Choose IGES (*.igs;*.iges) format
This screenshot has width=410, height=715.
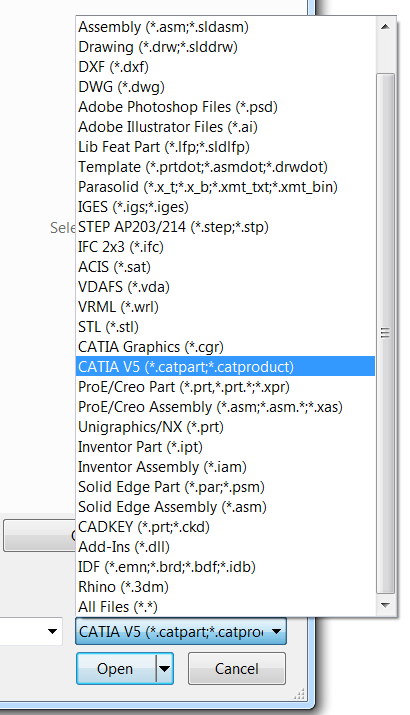(225, 207)
